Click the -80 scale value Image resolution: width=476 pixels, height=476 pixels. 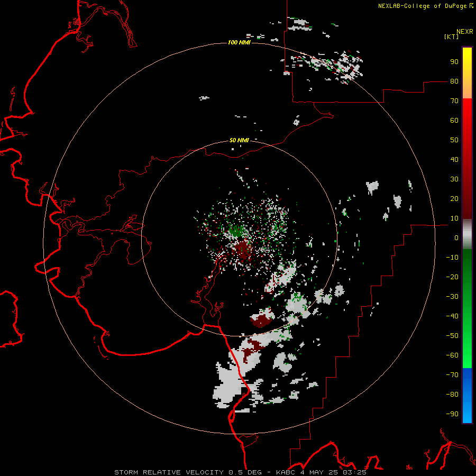coord(452,395)
